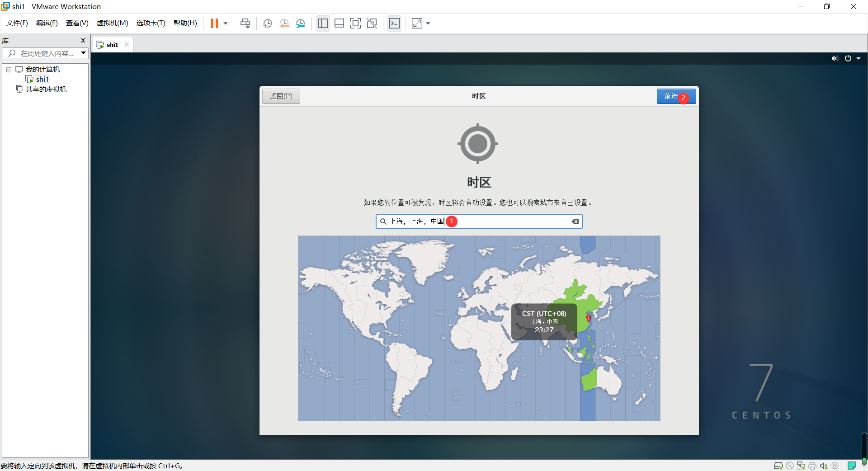Screen dimensions: 868x471
Task: Open the library search dropdown arrow
Action: click(83, 53)
